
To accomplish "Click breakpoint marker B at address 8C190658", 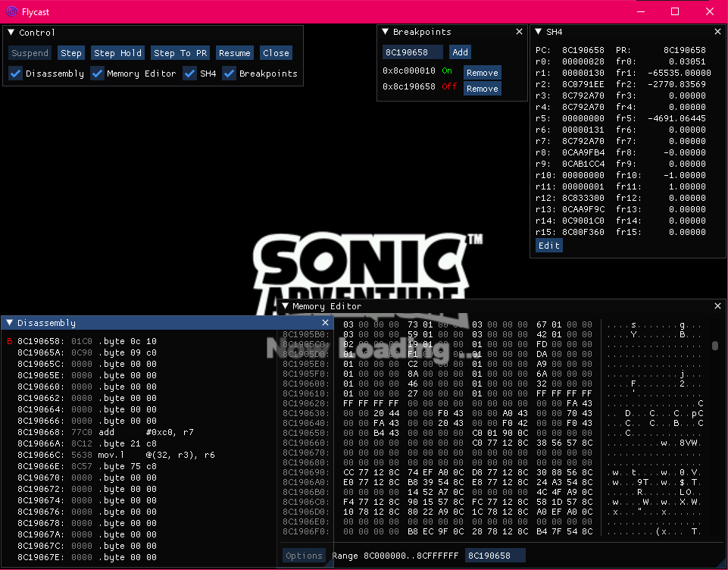I will coord(10,341).
